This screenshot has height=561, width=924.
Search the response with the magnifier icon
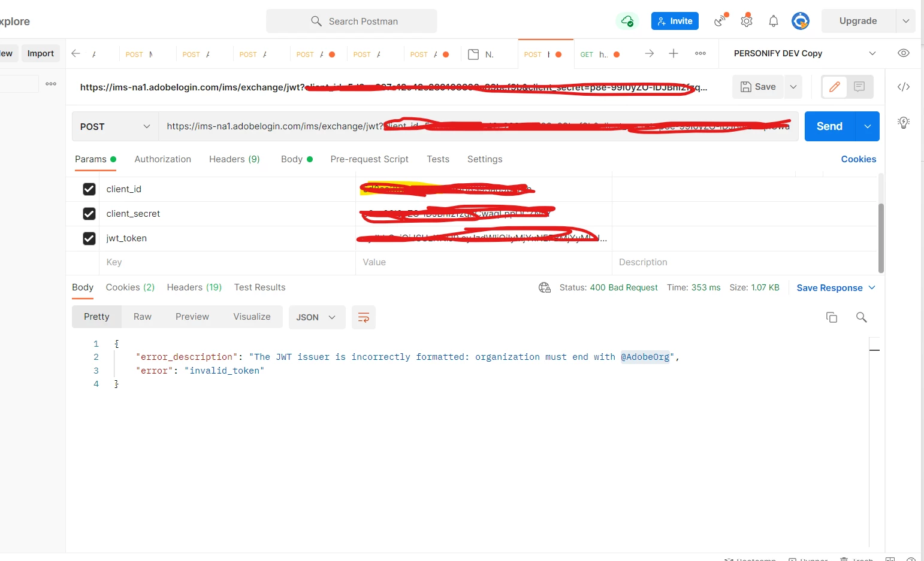click(862, 317)
